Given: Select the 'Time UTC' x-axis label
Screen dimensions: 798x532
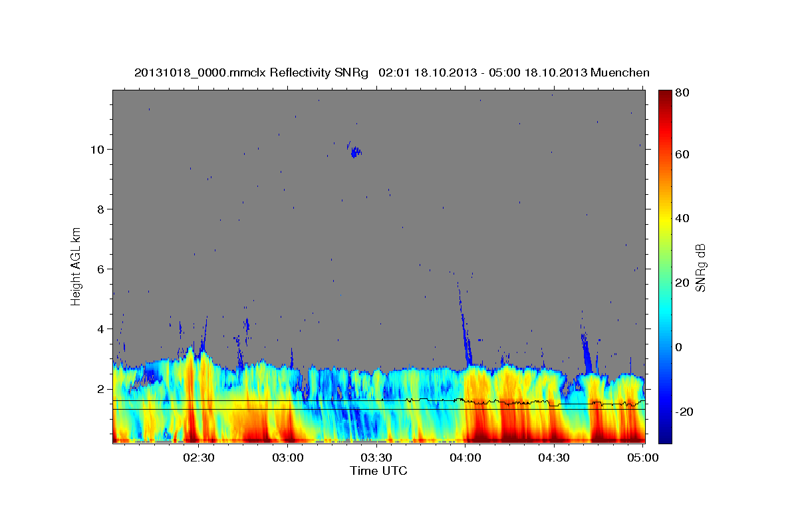Looking at the screenshot, I should pos(378,471).
